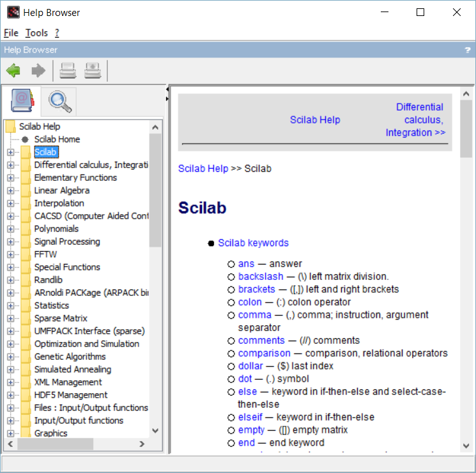Select Genetic Algorithms in the tree

click(70, 356)
